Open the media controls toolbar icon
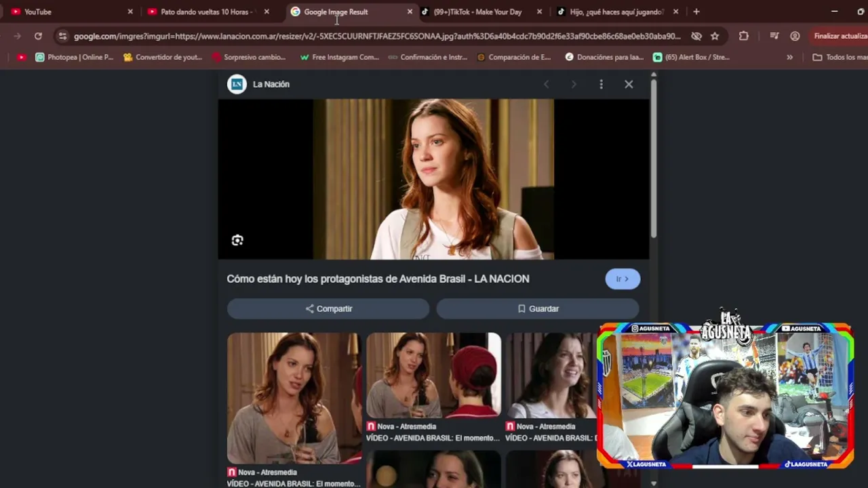Viewport: 868px width, 488px height. tap(774, 36)
